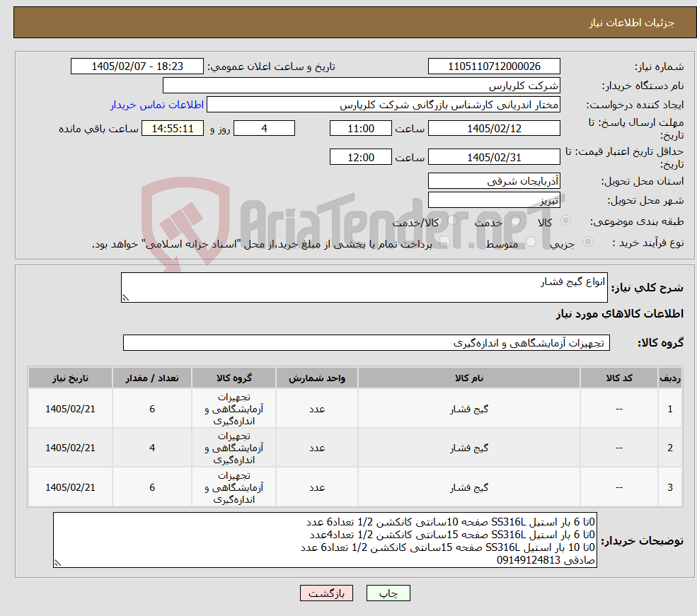Select the خدمت radio button
This screenshot has height=616, width=697.
(x=516, y=221)
